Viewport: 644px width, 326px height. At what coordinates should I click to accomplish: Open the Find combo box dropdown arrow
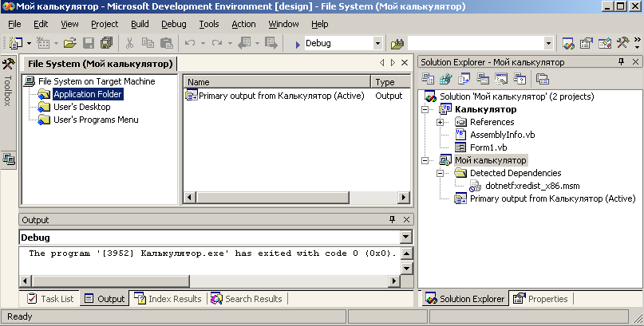[x=548, y=43]
